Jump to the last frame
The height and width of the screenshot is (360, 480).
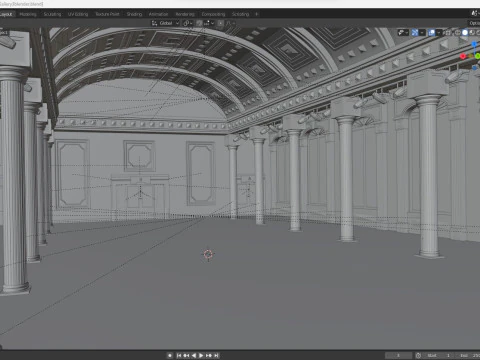point(216,355)
